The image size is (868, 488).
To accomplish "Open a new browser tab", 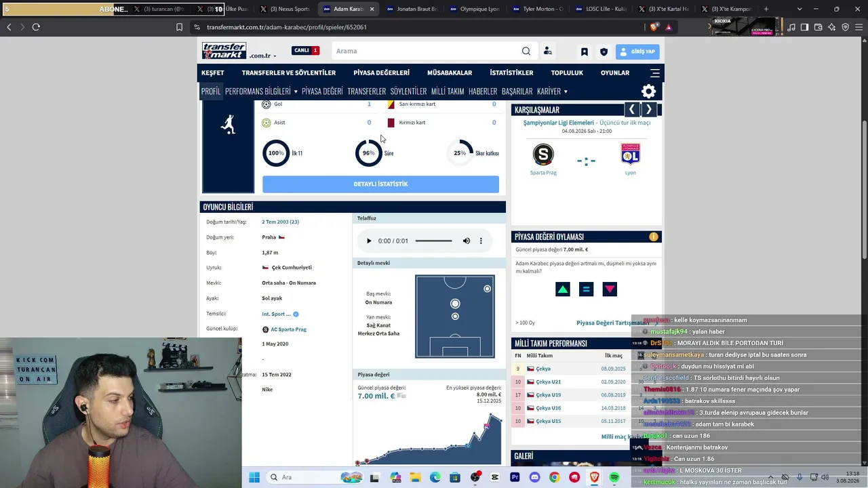I will (x=766, y=9).
